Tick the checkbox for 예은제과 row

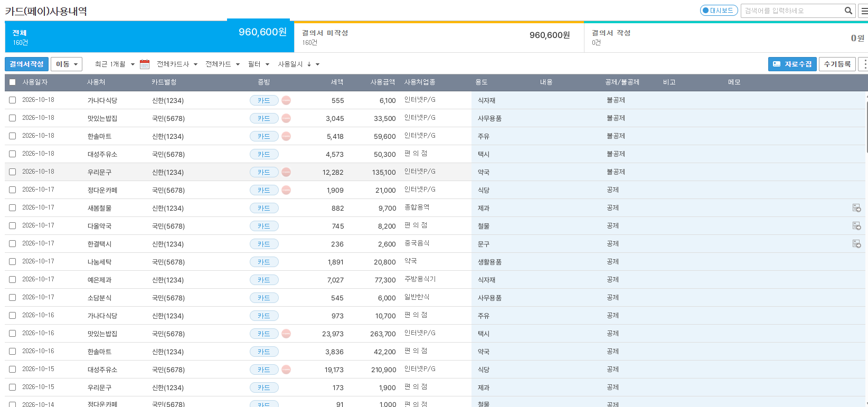[12, 280]
